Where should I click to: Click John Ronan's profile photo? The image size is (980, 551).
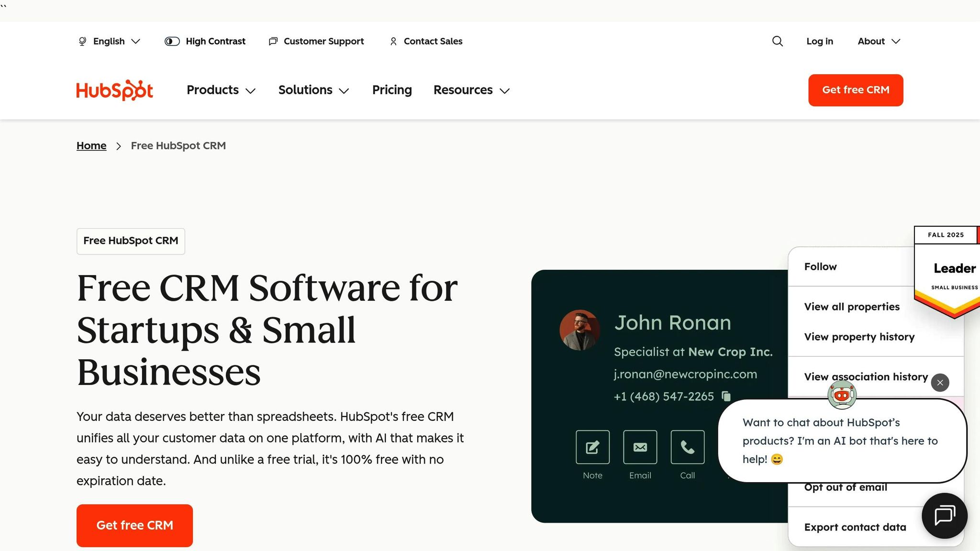coord(579,330)
